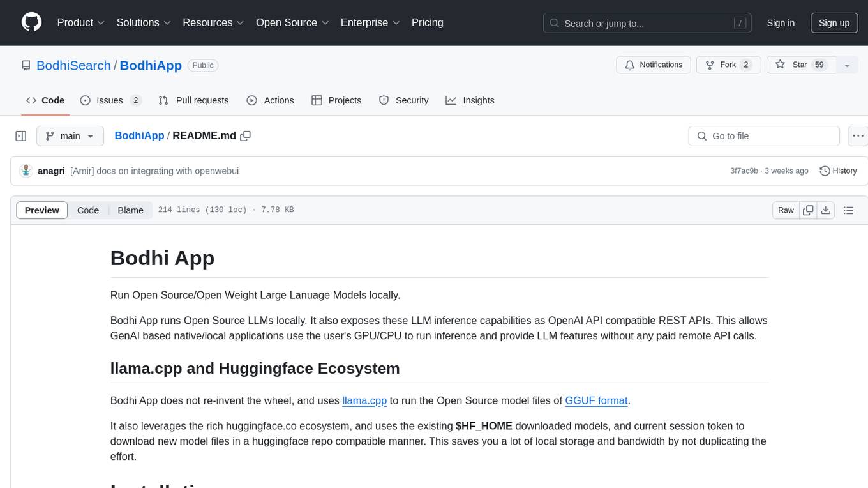This screenshot has width=868, height=488.
Task: Open commit 3f7ac9b
Action: [744, 171]
